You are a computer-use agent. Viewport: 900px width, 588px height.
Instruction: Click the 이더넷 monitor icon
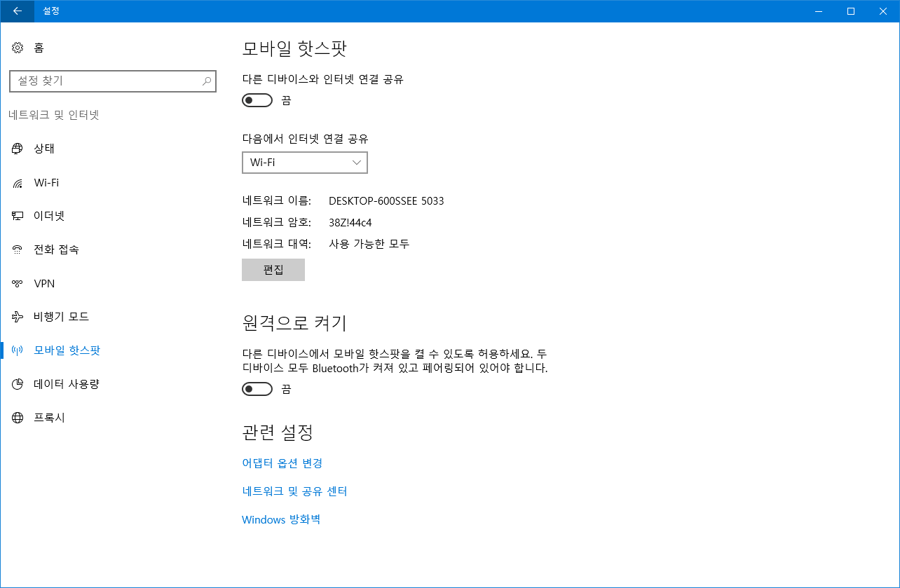[18, 216]
